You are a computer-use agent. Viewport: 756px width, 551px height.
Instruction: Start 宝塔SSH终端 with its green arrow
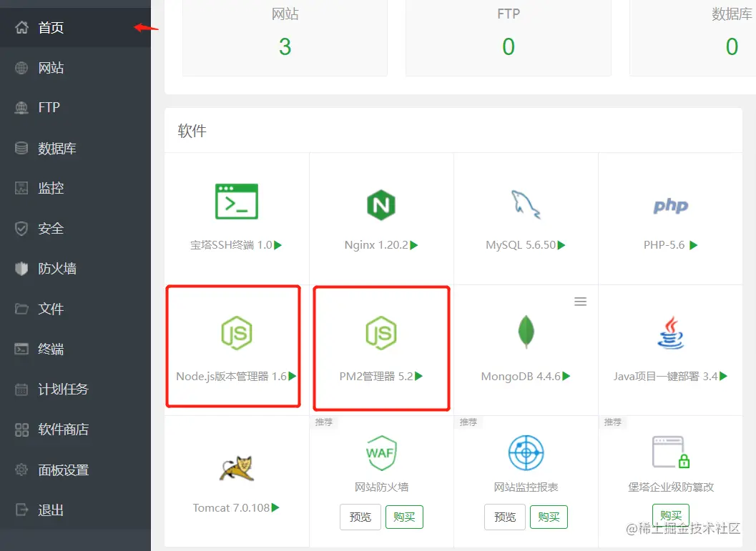(278, 245)
